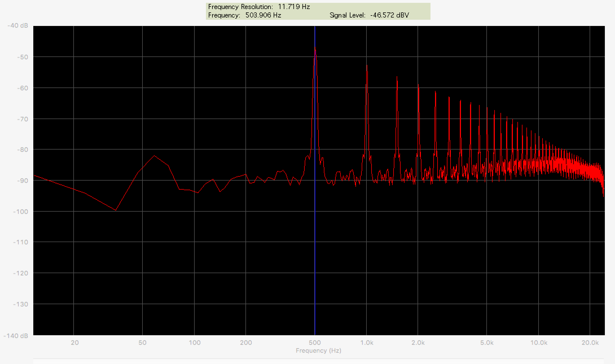Click the '1.0k' frequency axis label
Image resolution: width=615 pixels, height=364 pixels.
coord(367,343)
